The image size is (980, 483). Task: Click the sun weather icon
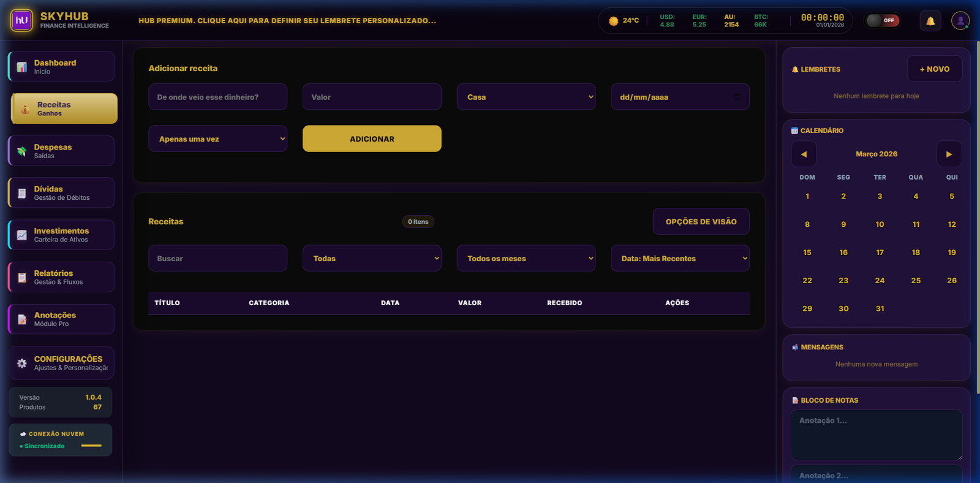point(613,21)
